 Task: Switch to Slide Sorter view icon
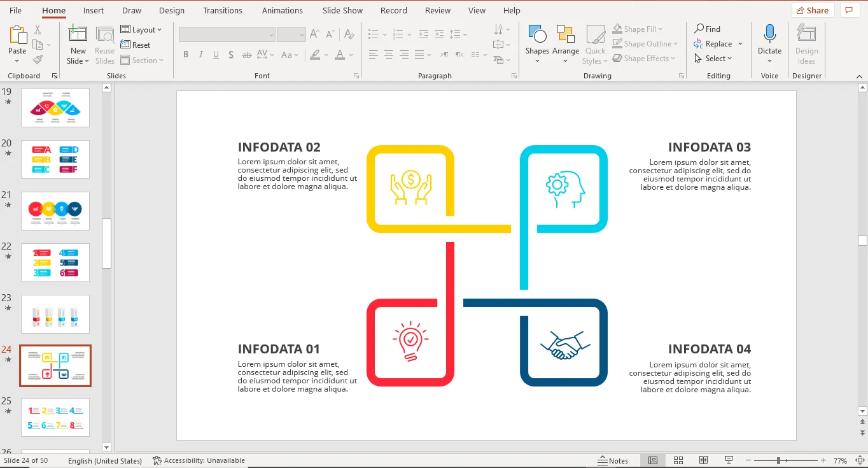pos(678,460)
